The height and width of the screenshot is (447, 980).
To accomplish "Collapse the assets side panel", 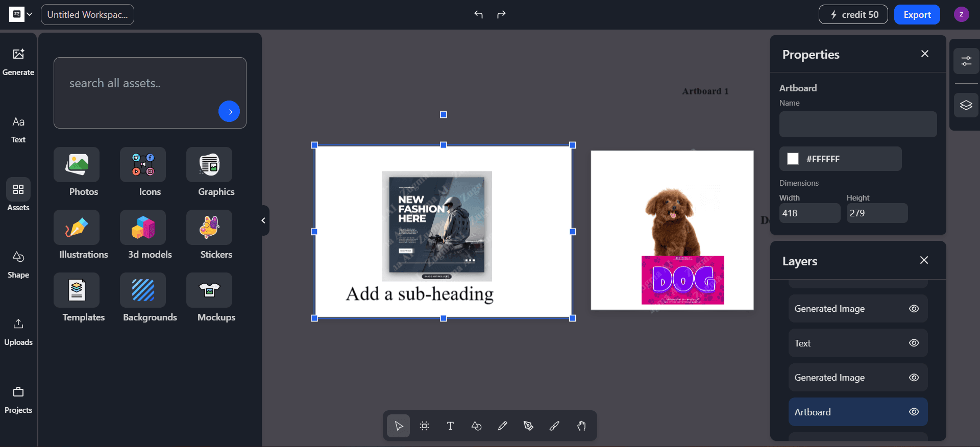I will tap(263, 220).
